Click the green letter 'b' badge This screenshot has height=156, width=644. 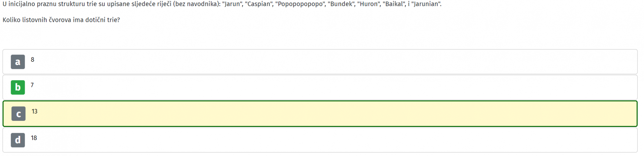pyautogui.click(x=18, y=87)
